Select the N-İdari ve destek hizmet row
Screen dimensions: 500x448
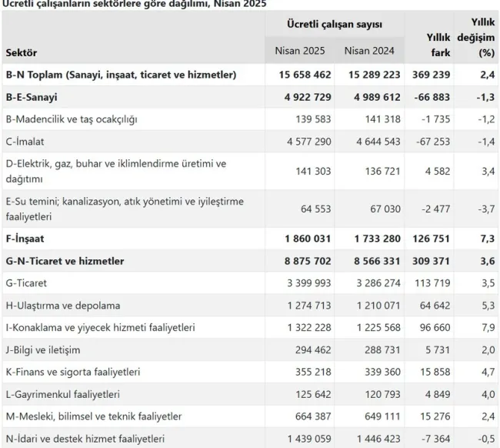[250, 439]
